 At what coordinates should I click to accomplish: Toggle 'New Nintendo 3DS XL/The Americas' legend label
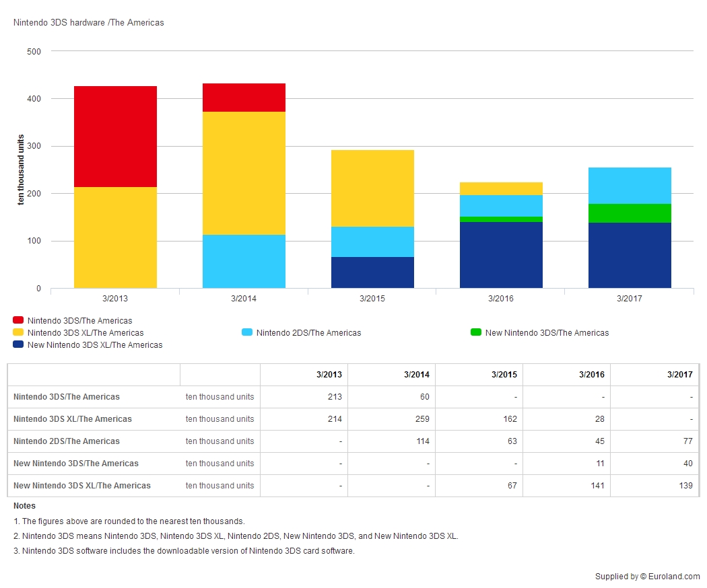tap(95, 345)
